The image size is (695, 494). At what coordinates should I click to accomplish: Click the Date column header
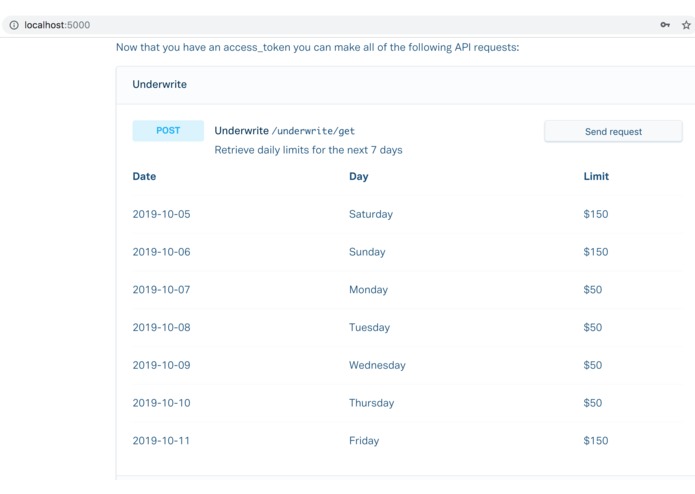pos(144,176)
